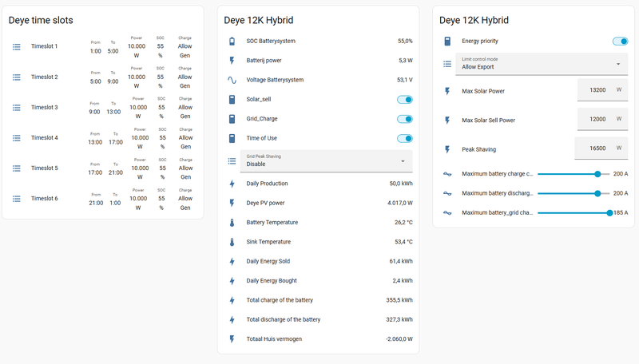Click the Deye PV power value 4.017,0 W
The height and width of the screenshot is (364, 639).
(x=400, y=204)
